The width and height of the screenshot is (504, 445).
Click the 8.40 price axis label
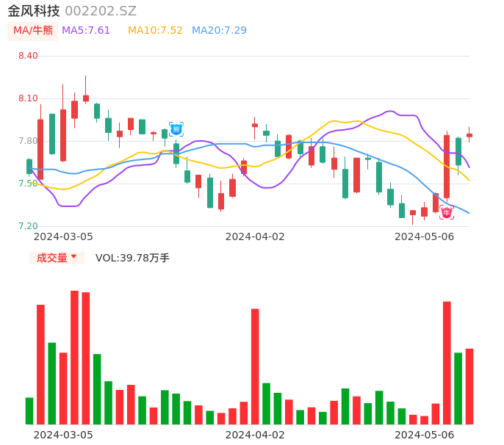(x=28, y=56)
